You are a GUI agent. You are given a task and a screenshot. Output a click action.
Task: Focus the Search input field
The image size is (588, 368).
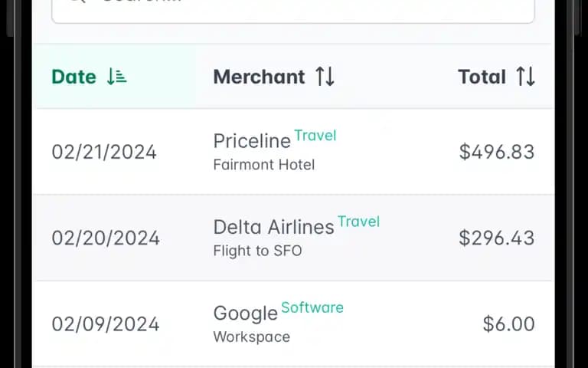(293, 9)
